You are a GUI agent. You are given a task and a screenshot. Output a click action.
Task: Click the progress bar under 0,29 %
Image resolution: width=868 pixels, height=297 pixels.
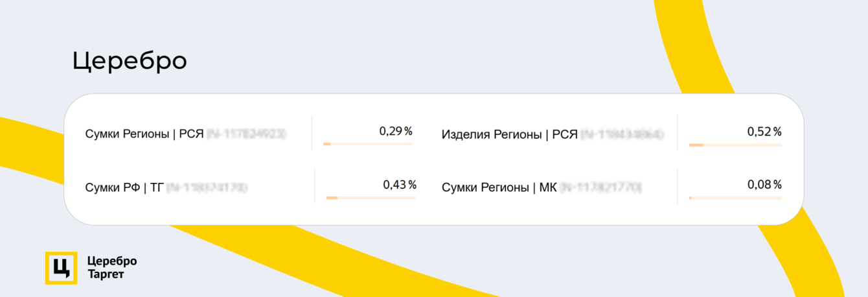[367, 144]
